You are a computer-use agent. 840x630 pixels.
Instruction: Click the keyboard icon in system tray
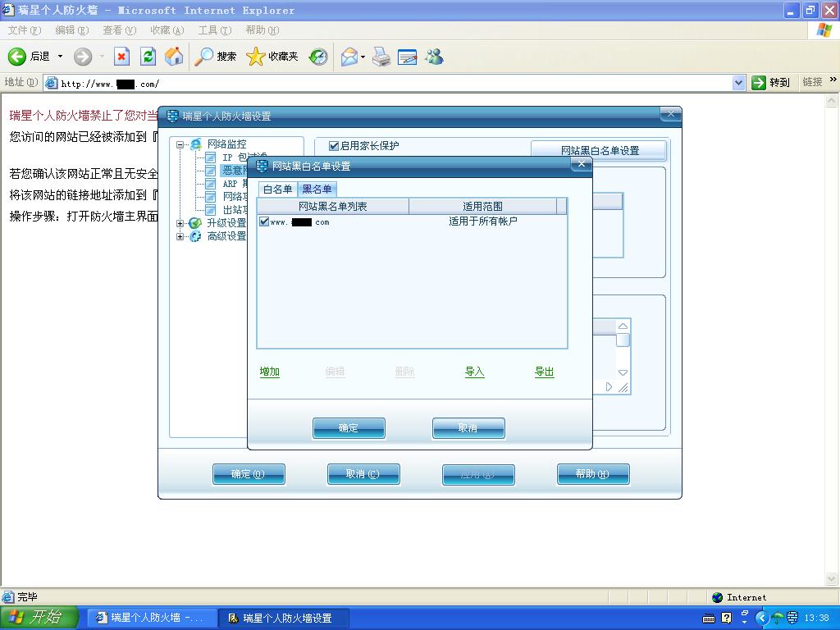click(708, 619)
